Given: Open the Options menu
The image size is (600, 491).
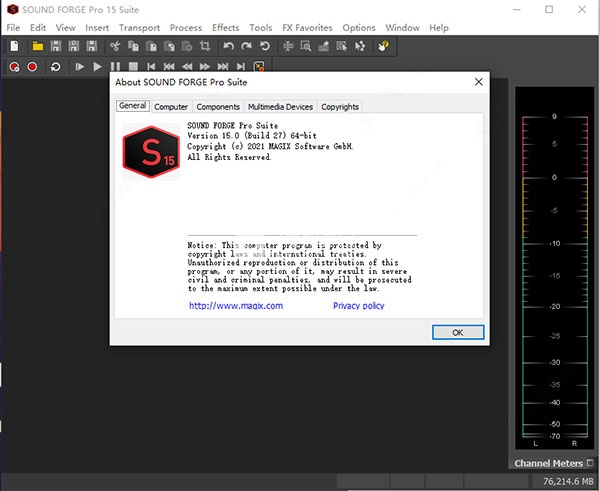Looking at the screenshot, I should [x=359, y=28].
